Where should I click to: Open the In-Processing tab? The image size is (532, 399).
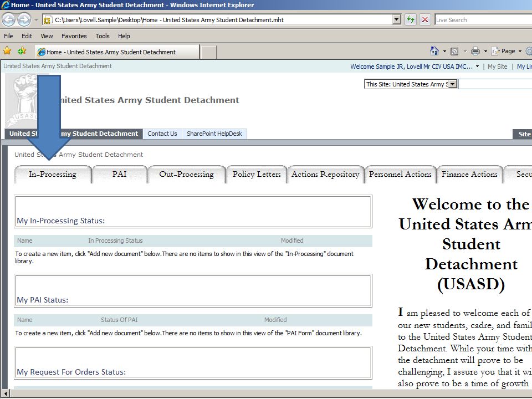pos(53,175)
